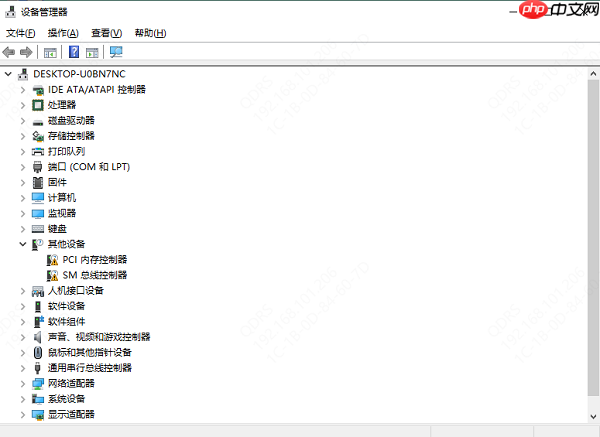Open the 操作(A) menu
The height and width of the screenshot is (437, 600).
pyautogui.click(x=63, y=33)
